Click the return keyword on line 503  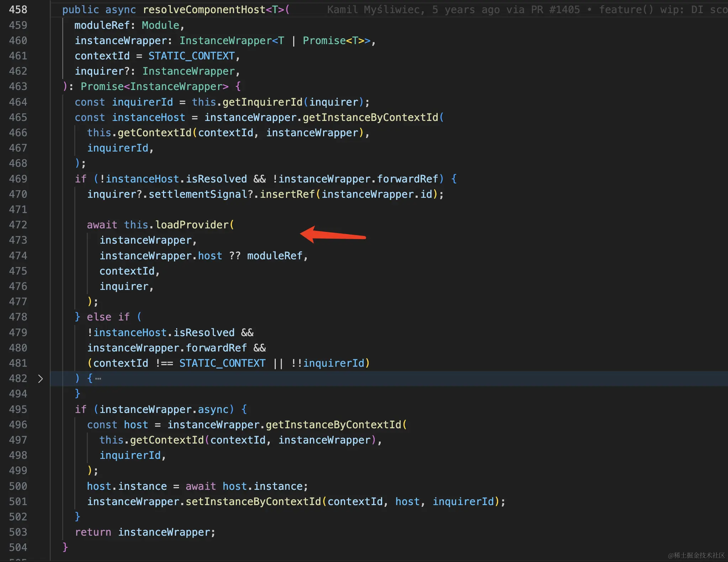[x=93, y=532]
